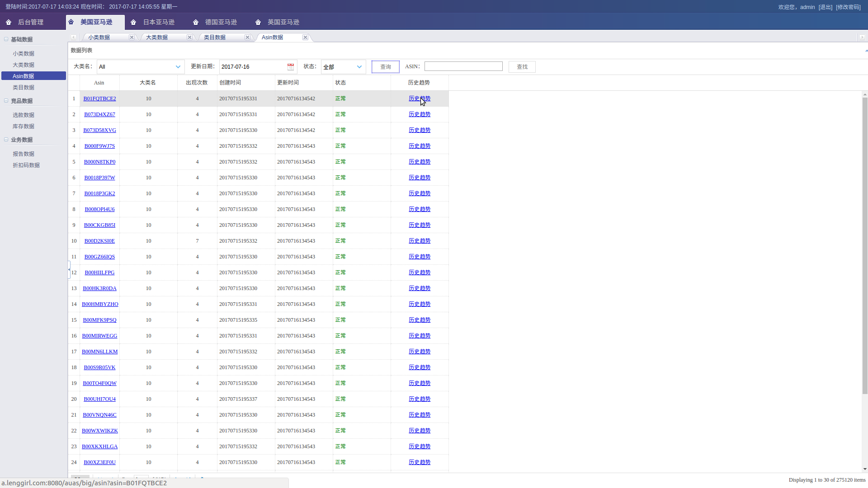The width and height of the screenshot is (868, 488).
Task: Click the calendar icon in update date field
Action: (x=290, y=67)
